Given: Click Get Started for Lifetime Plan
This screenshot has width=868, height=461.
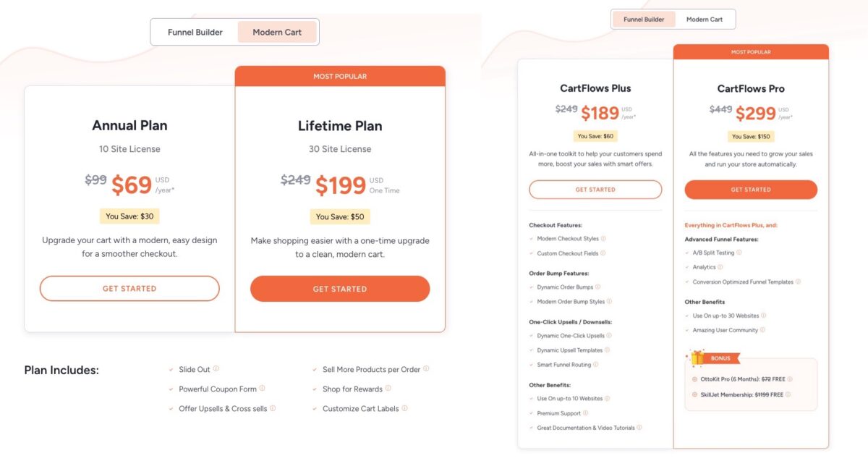Looking at the screenshot, I should click(340, 289).
